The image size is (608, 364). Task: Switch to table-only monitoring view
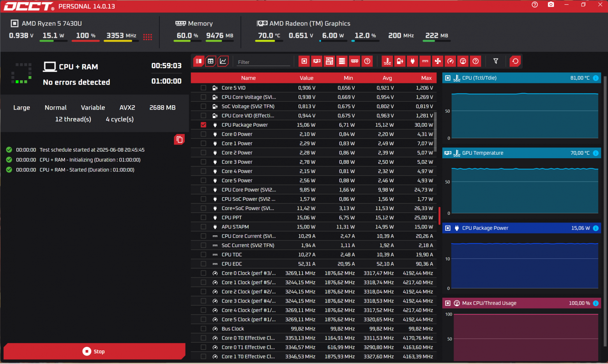[x=211, y=61]
